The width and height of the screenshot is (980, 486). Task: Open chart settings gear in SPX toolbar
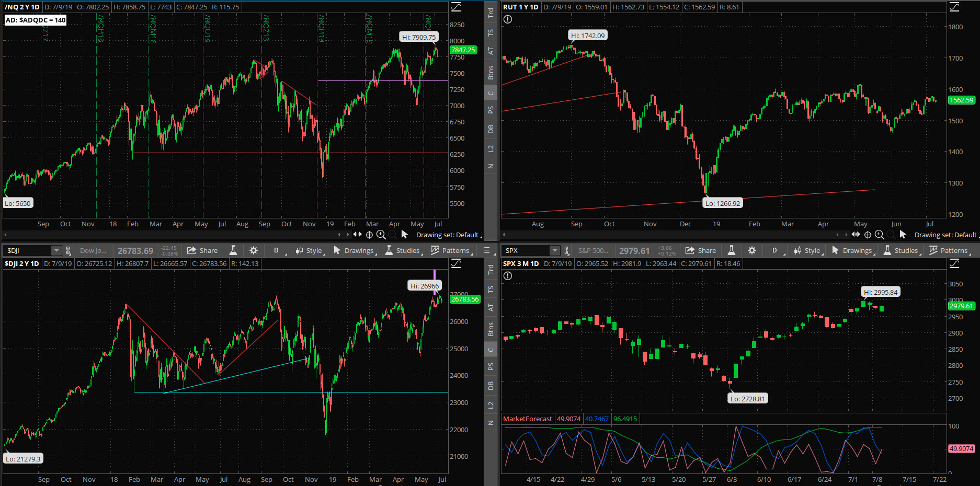(x=752, y=250)
